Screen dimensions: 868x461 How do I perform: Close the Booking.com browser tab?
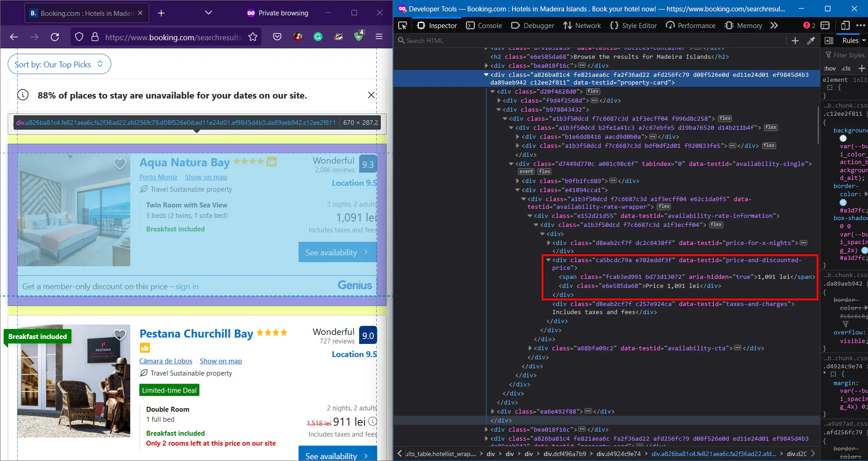pyautogui.click(x=140, y=13)
